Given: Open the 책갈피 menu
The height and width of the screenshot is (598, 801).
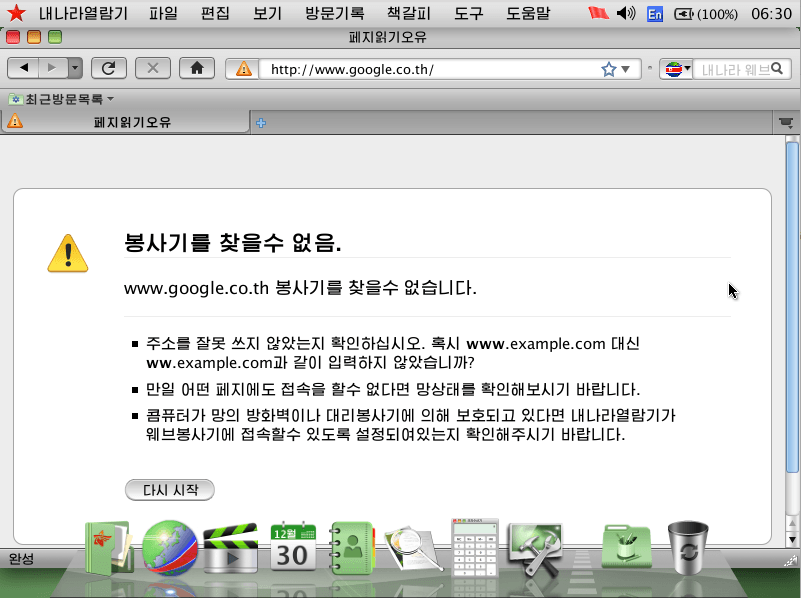Looking at the screenshot, I should pyautogui.click(x=409, y=13).
